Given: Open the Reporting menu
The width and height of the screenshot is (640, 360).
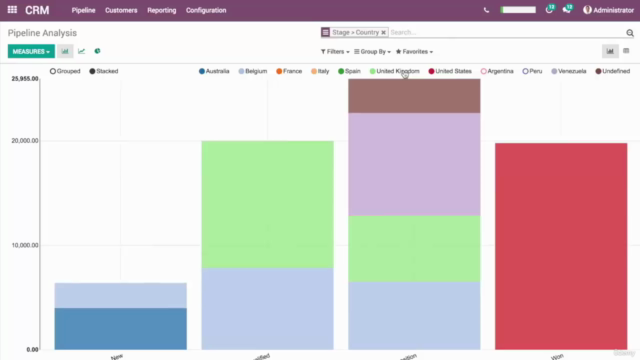Looking at the screenshot, I should [x=162, y=10].
